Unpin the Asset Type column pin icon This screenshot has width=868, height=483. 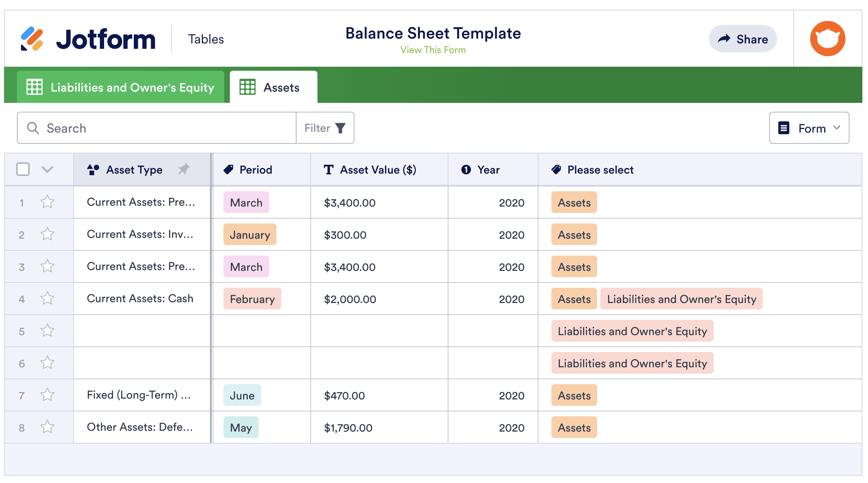[184, 169]
